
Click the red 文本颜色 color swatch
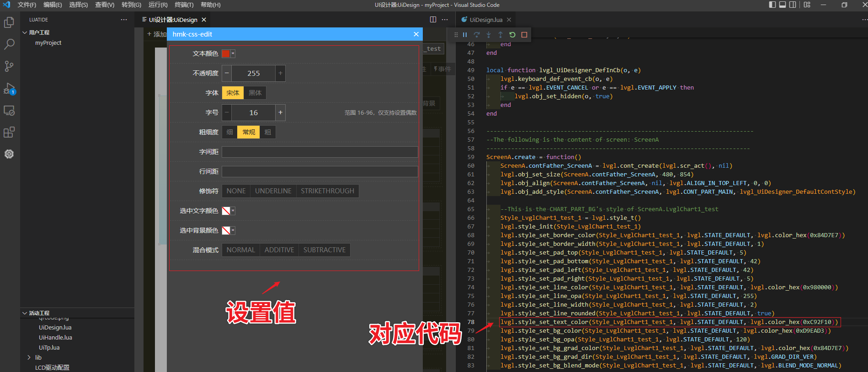[x=226, y=53]
